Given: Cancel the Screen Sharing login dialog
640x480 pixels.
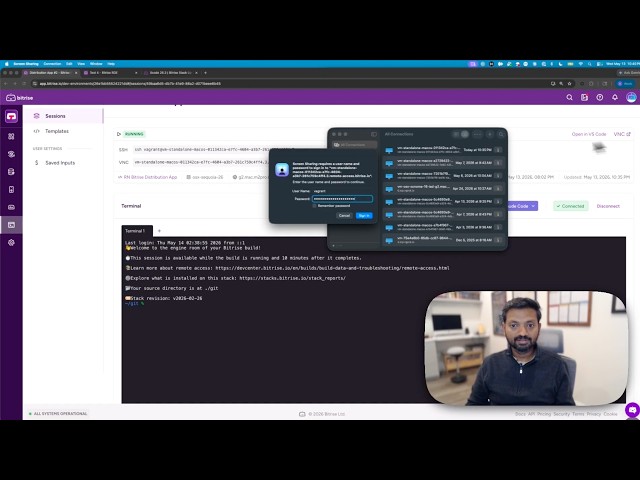Looking at the screenshot, I should pyautogui.click(x=344, y=216).
